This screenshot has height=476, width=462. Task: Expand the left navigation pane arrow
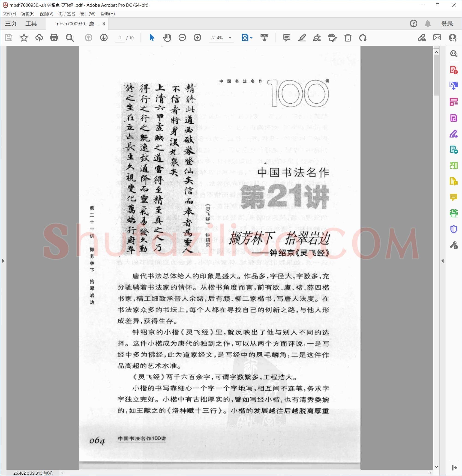(3, 261)
